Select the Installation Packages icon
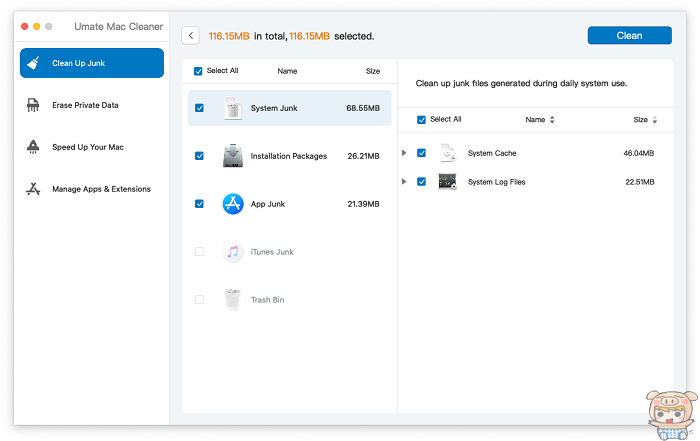Image resolution: width=700 pixels, height=441 pixels. pyautogui.click(x=233, y=156)
